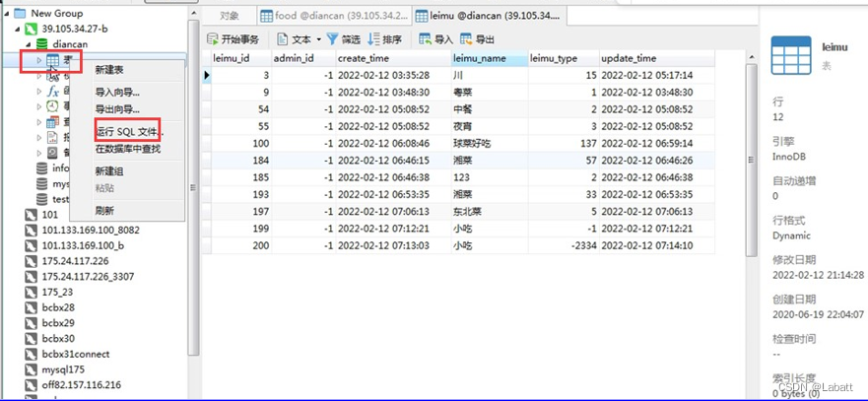The image size is (868, 401).
Task: Click the Begin Transaction (开始事务) icon
Action: [x=213, y=39]
